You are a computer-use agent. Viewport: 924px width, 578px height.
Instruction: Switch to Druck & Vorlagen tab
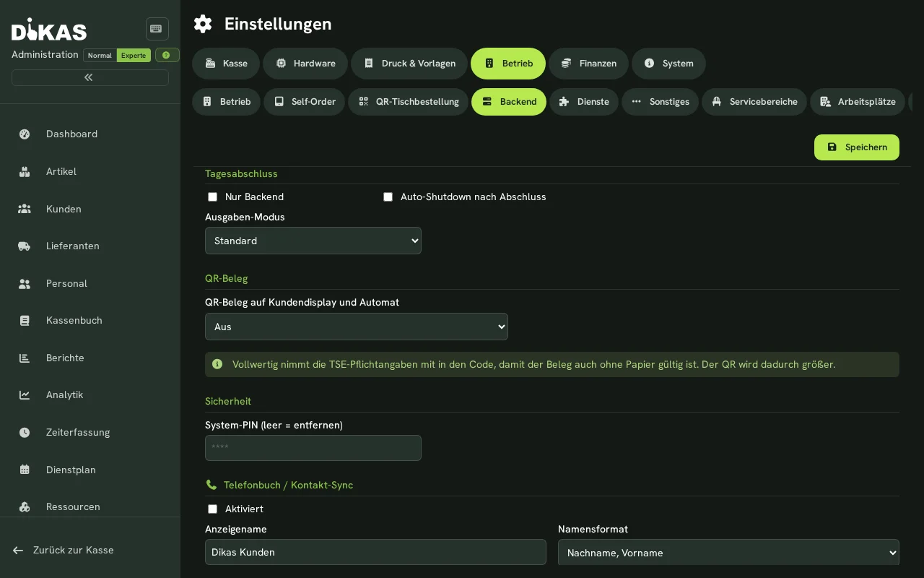[x=409, y=64]
